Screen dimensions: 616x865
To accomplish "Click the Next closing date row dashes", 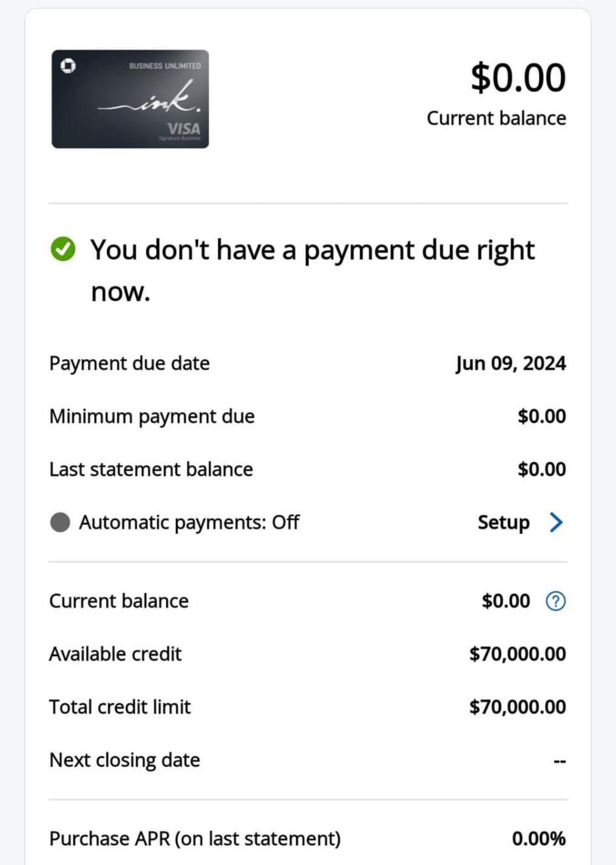I will click(559, 761).
